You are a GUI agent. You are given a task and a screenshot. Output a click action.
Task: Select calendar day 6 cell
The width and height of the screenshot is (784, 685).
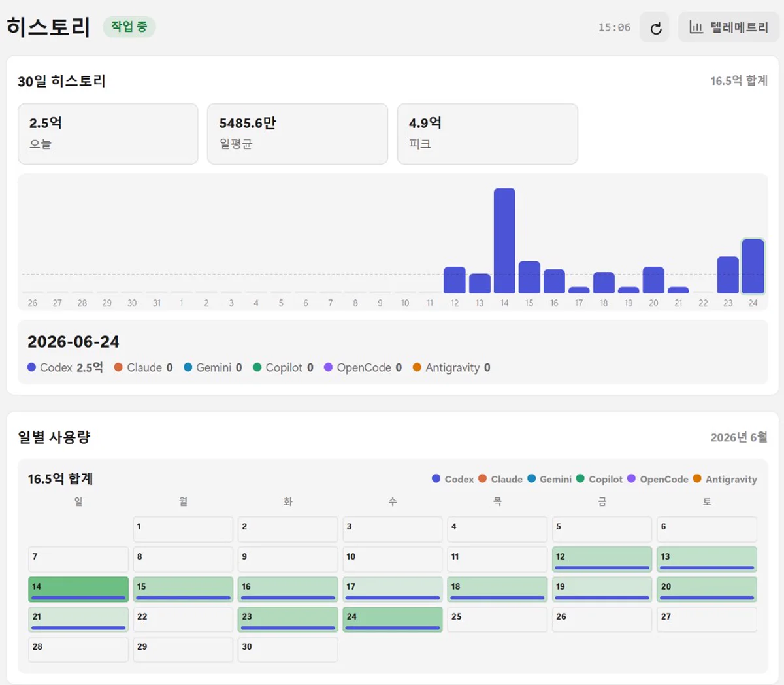pos(707,529)
